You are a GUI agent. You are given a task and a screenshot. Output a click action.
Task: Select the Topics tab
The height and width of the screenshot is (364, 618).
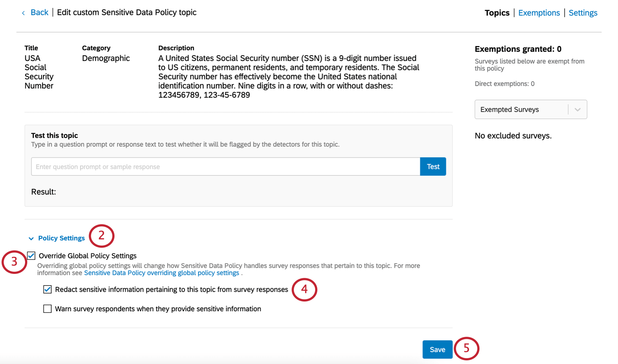pos(497,12)
